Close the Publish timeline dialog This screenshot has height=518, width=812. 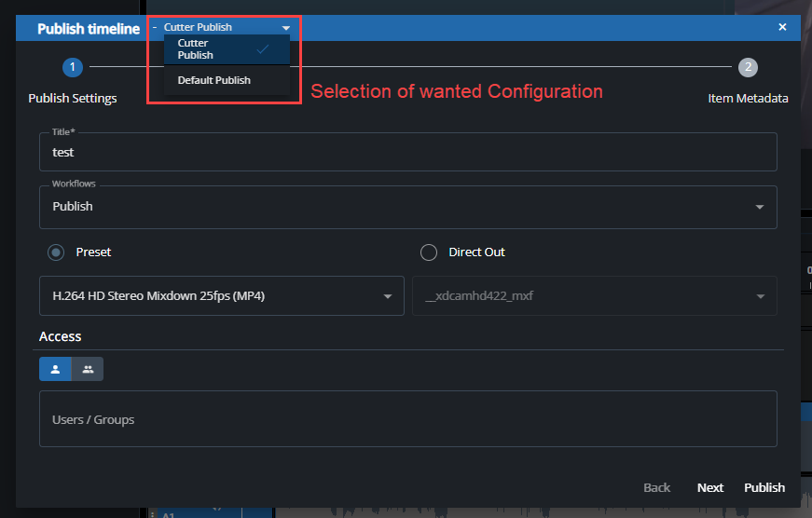click(x=782, y=28)
